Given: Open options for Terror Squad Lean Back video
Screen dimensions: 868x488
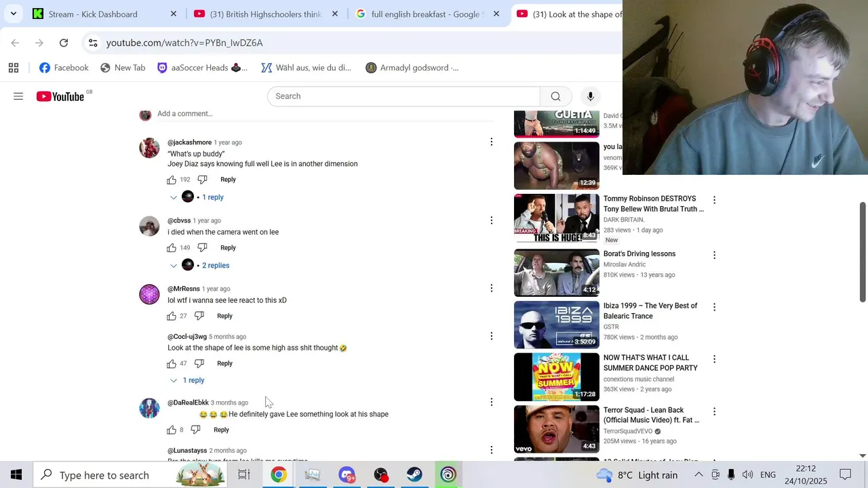Looking at the screenshot, I should (714, 411).
